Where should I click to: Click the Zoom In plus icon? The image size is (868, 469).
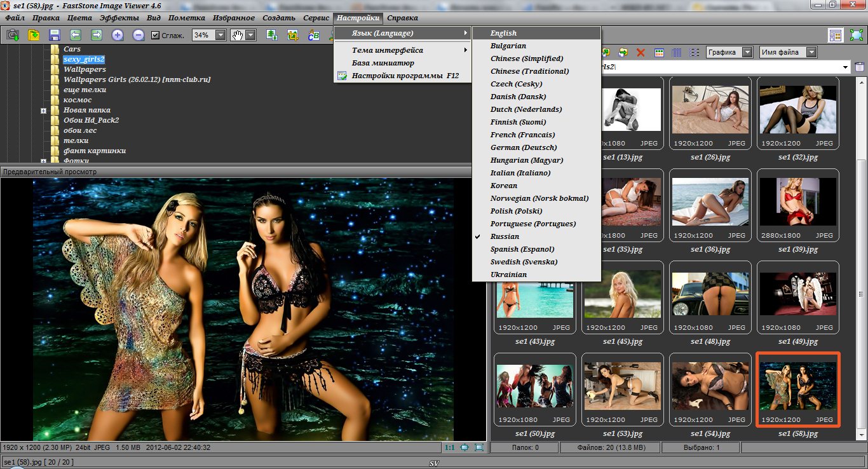click(118, 36)
